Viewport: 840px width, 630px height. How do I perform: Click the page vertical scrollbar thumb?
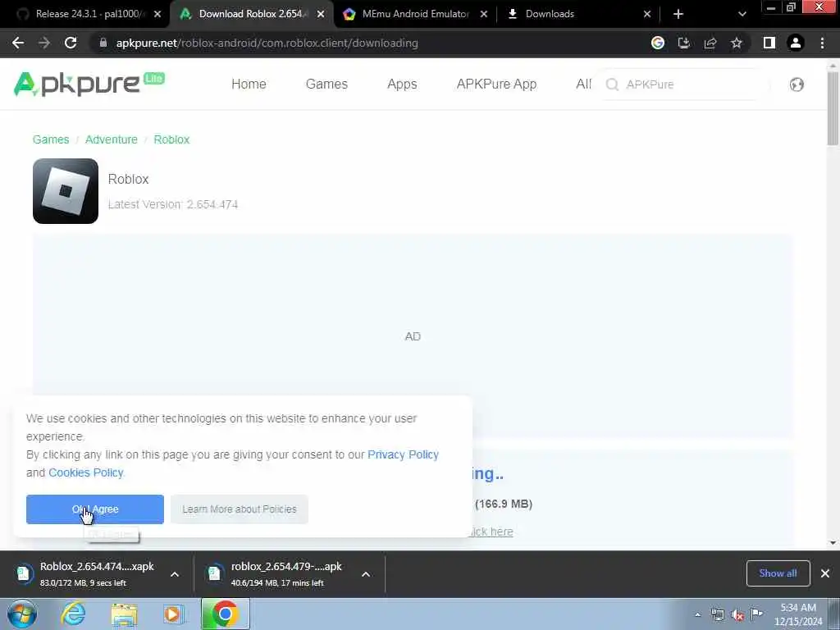pyautogui.click(x=833, y=107)
